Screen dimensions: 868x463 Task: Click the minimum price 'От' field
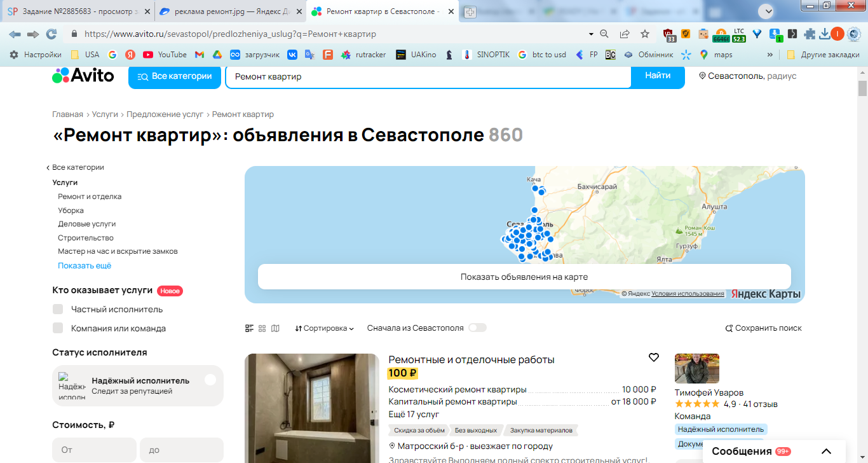[94, 450]
